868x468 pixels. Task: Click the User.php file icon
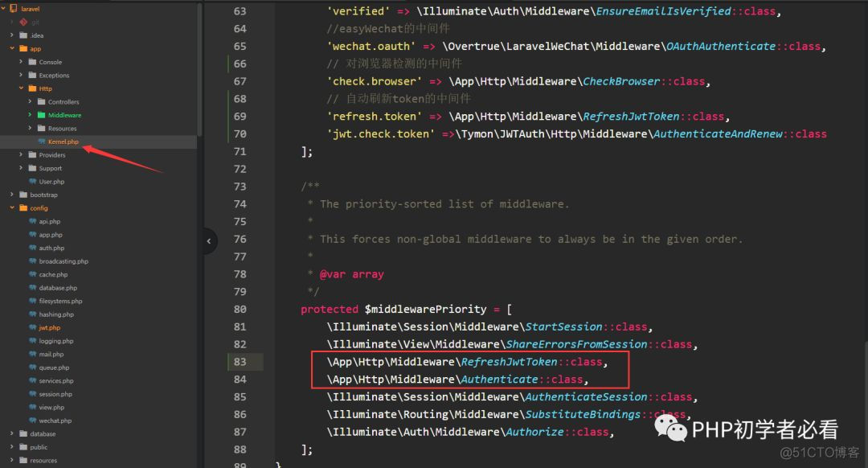33,181
